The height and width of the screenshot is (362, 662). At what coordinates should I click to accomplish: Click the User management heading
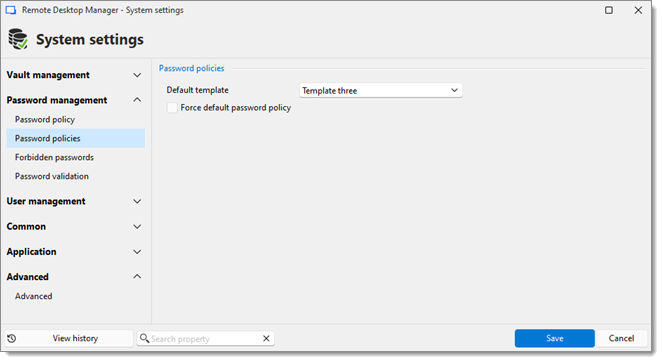pos(46,201)
